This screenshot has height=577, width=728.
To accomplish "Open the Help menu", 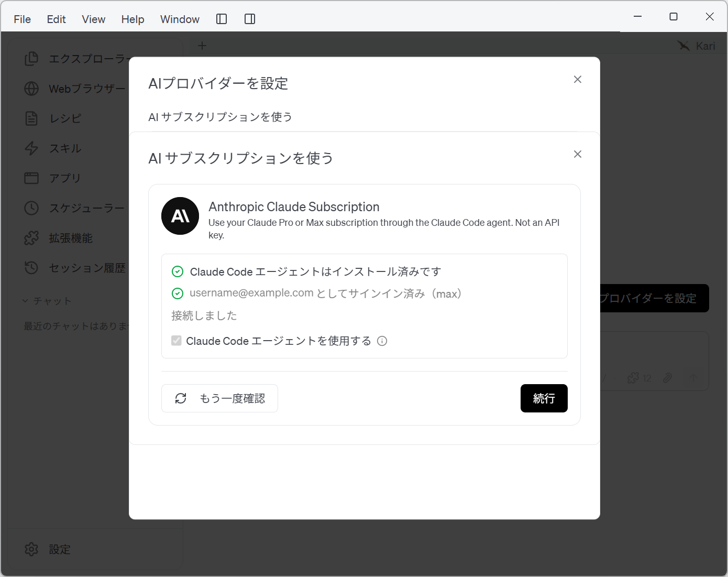I will click(x=133, y=19).
